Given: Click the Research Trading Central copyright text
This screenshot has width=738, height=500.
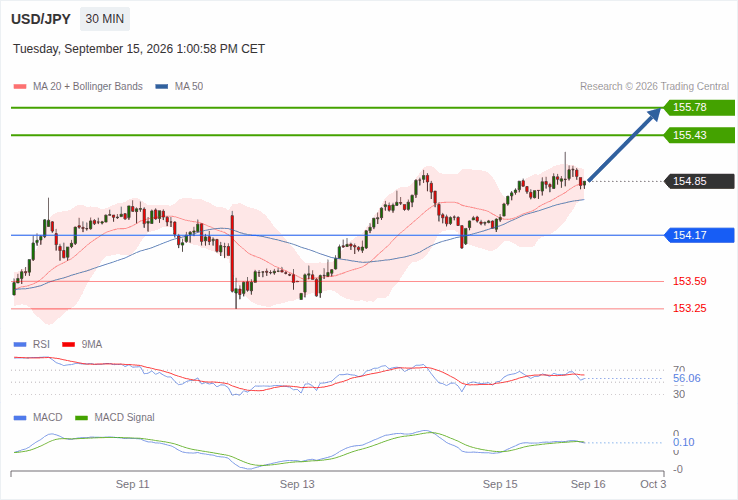Looking at the screenshot, I should coord(654,87).
